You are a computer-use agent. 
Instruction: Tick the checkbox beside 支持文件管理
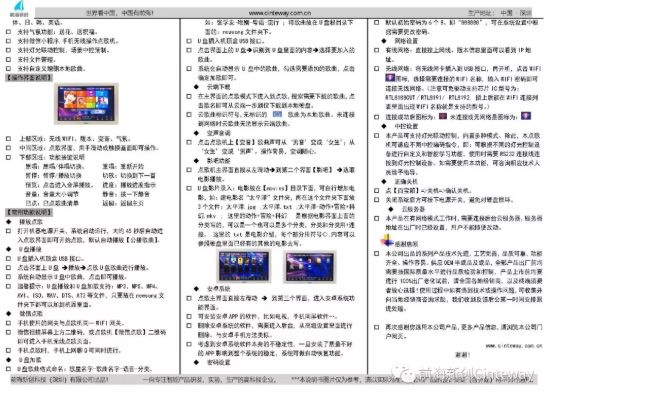(x=8, y=59)
